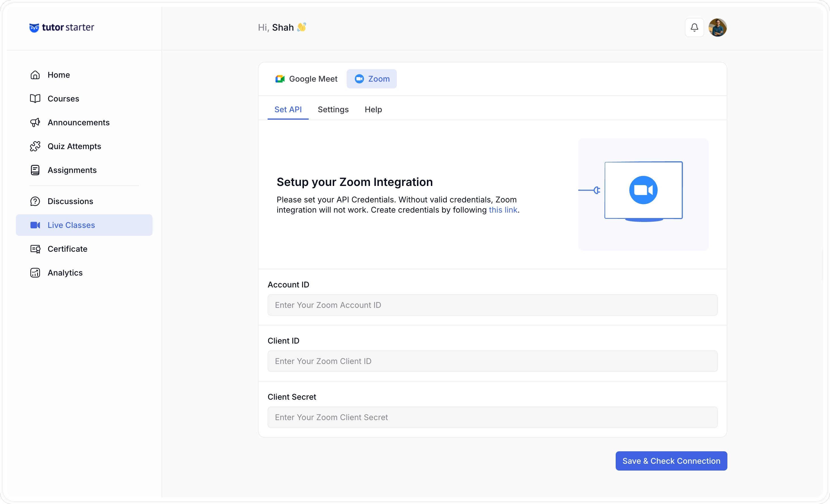830x504 pixels.
Task: Click the 'Client Secret' label
Action: pyautogui.click(x=292, y=397)
